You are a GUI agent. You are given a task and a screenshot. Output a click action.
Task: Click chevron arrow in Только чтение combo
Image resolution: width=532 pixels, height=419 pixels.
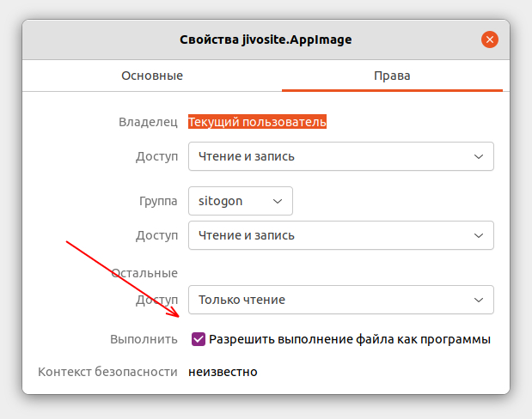click(479, 300)
